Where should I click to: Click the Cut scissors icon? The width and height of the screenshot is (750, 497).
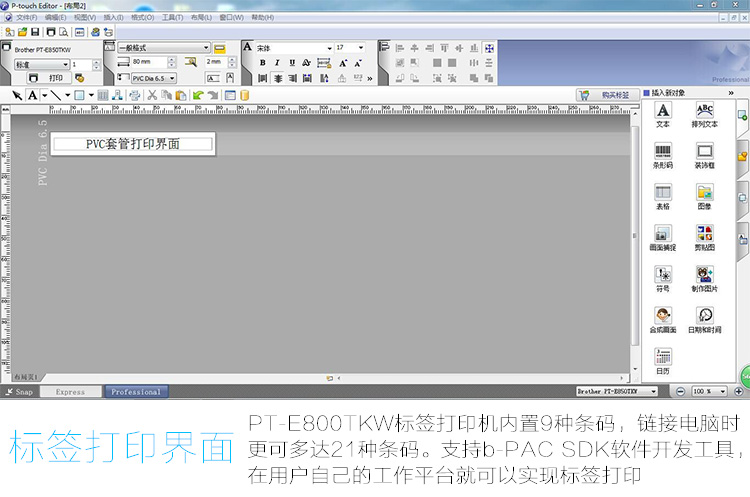(x=152, y=95)
